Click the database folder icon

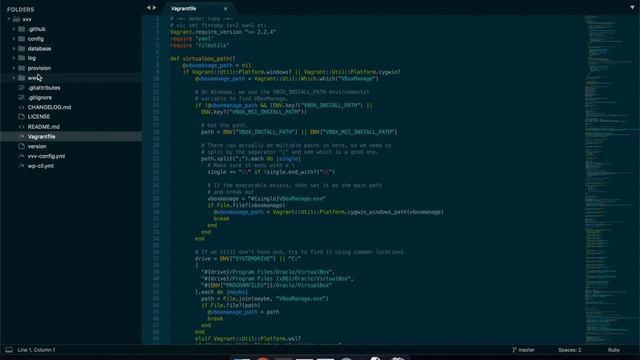22,49
